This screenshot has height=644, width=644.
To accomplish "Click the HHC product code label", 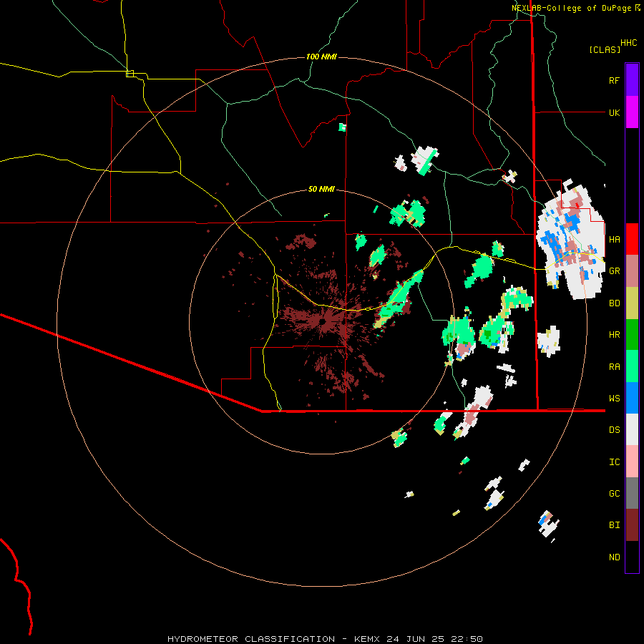I will click(x=629, y=43).
